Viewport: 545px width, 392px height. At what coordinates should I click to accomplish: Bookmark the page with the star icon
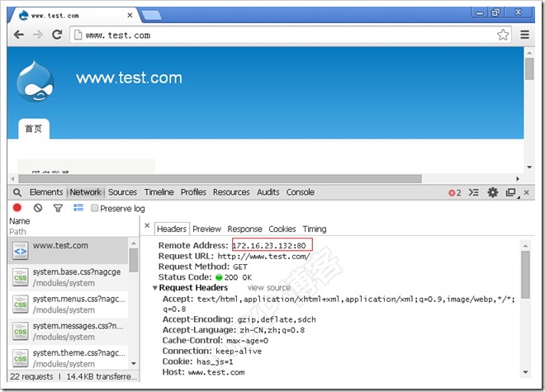click(503, 35)
